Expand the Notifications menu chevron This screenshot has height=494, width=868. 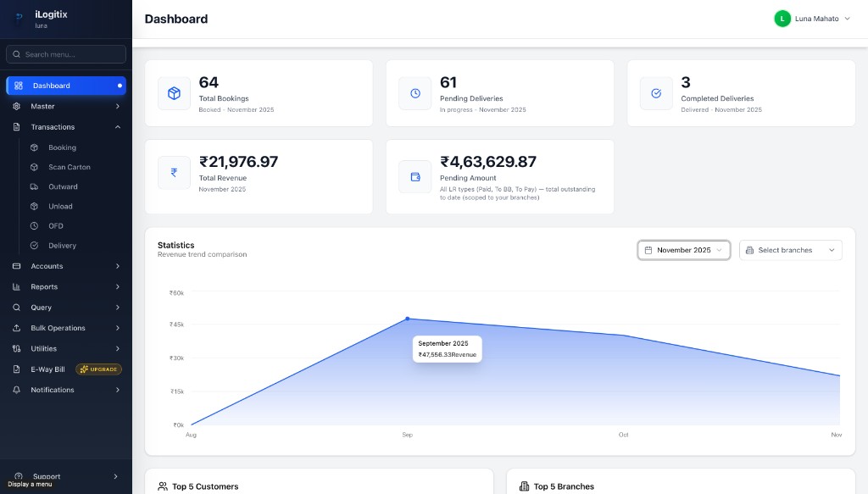point(117,390)
